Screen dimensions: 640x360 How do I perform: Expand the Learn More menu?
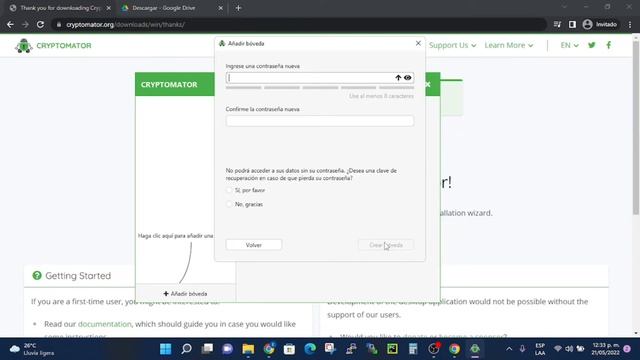(x=509, y=45)
